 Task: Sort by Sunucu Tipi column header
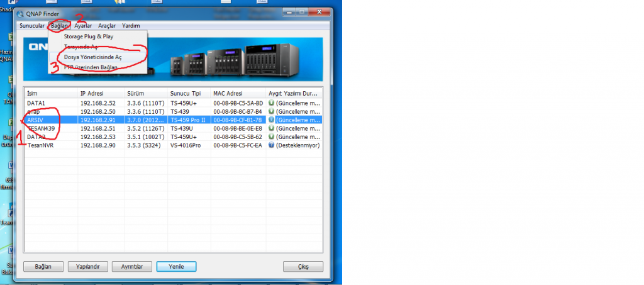pyautogui.click(x=189, y=93)
